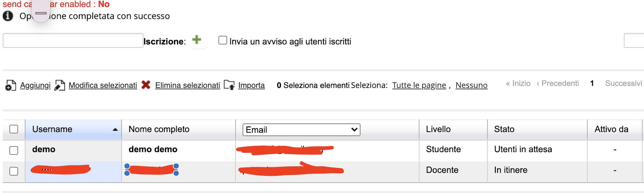Sort table by Stato column

(x=504, y=129)
